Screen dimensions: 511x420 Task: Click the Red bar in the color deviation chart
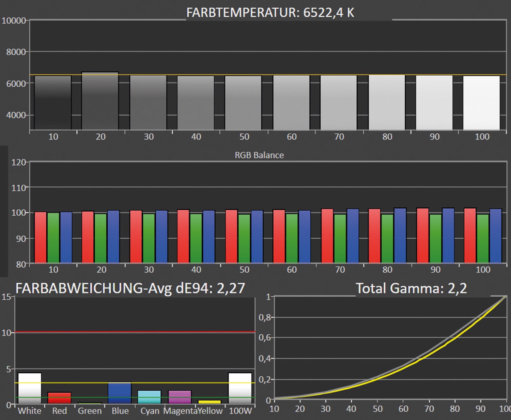[x=59, y=398]
